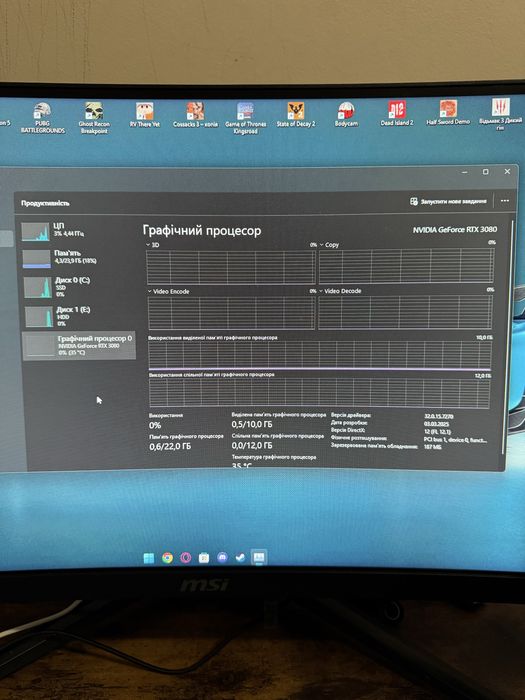The width and height of the screenshot is (525, 700).
Task: Open the Dead Island 2 desktop icon
Action: 397,113
